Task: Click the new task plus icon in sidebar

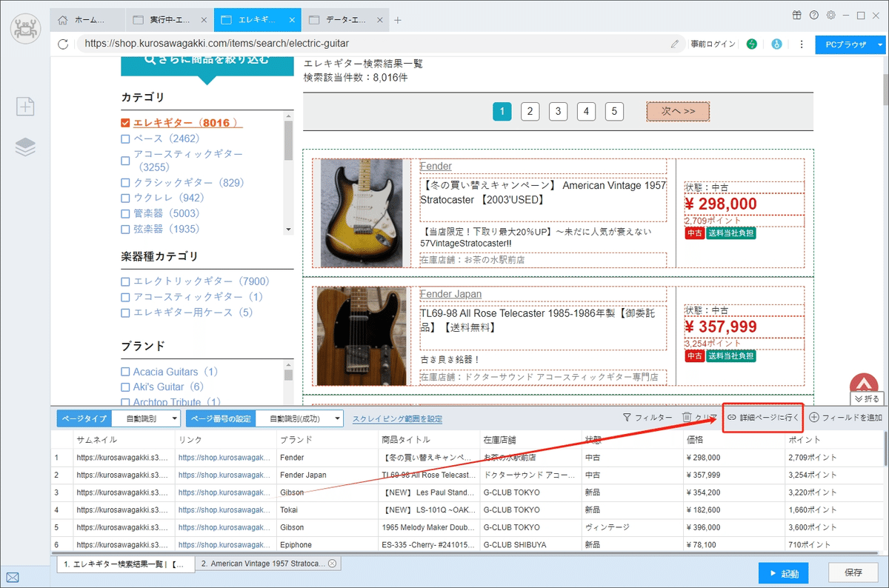Action: tap(26, 106)
